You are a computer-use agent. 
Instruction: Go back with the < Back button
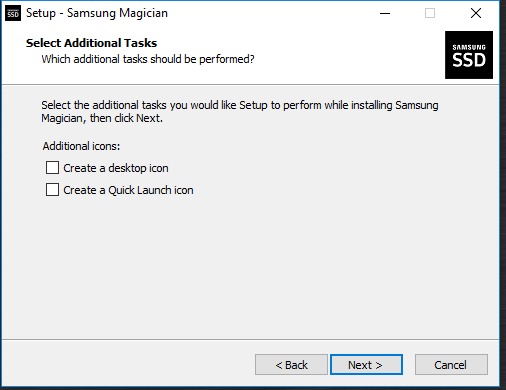pos(291,365)
